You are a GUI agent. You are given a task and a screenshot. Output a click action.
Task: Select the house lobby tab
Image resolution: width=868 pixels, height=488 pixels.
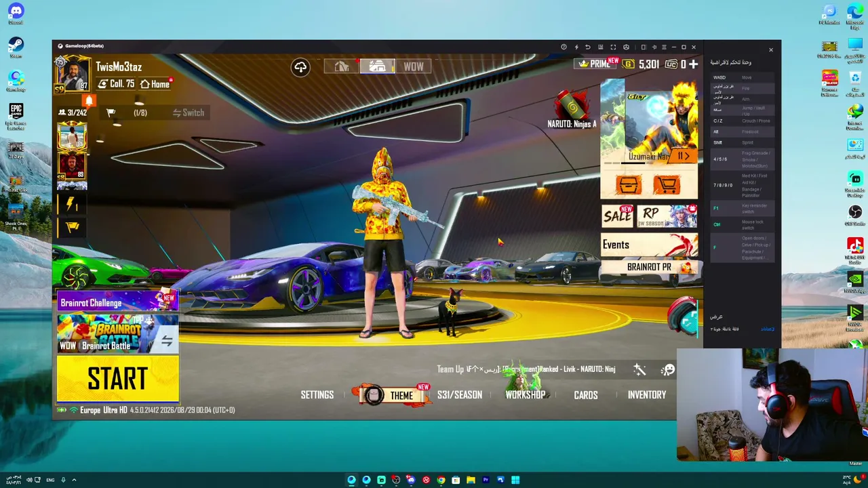pos(341,66)
